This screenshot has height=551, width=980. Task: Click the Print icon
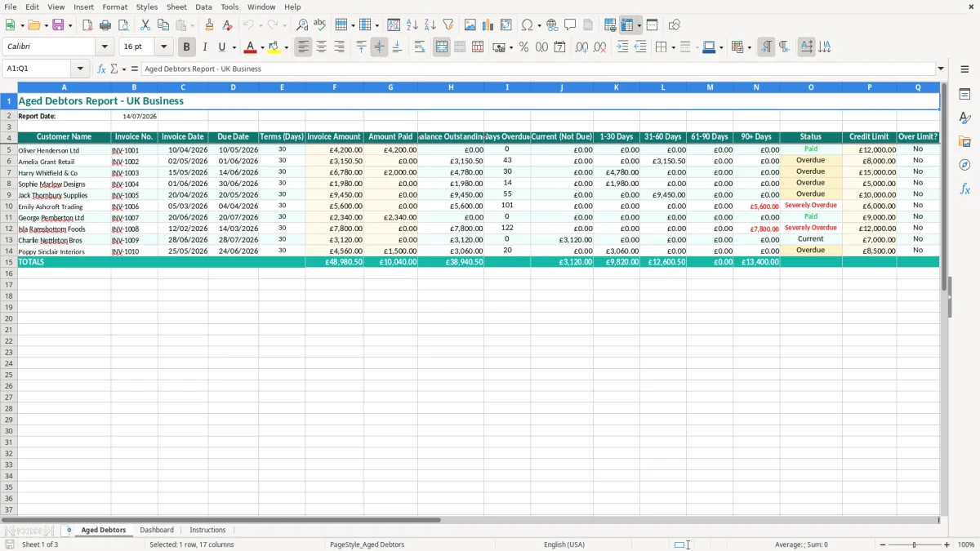point(105,25)
